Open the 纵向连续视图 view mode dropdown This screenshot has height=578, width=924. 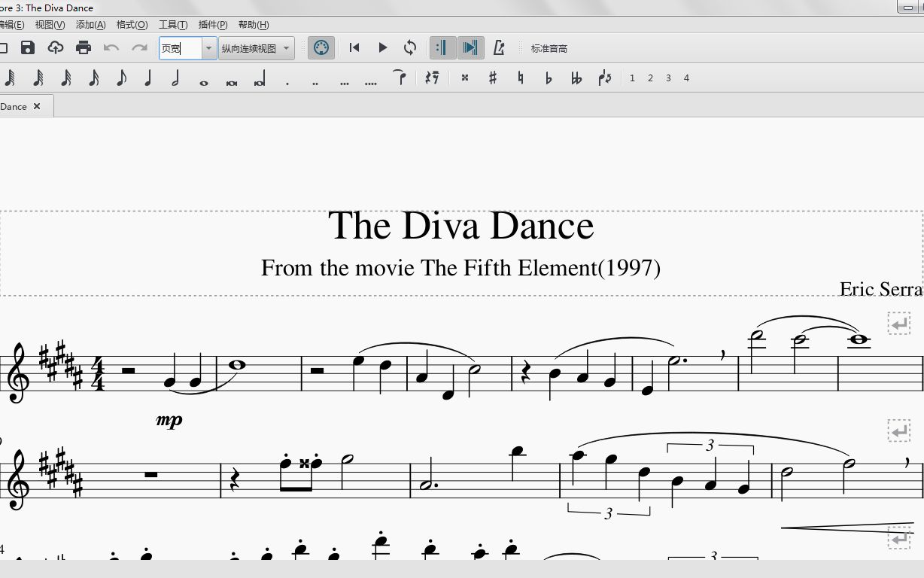(x=257, y=48)
